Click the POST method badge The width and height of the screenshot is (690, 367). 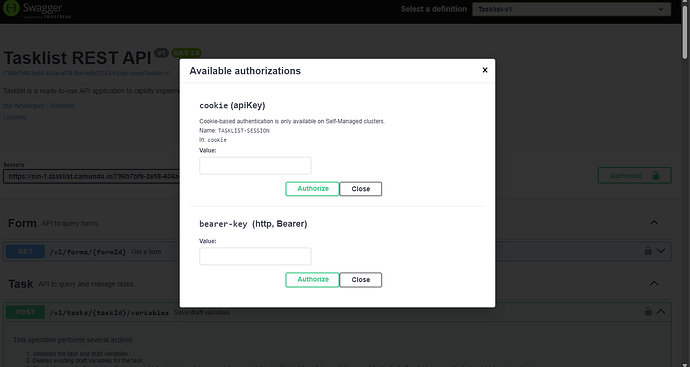tap(25, 312)
